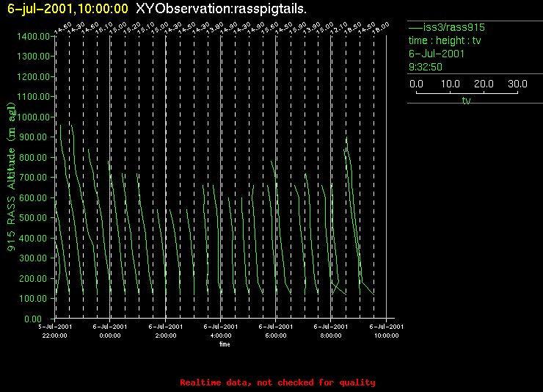Image resolution: width=543 pixels, height=392 pixels.
Task: Select the iss3/rass915 legend entry
Action: pos(447,27)
